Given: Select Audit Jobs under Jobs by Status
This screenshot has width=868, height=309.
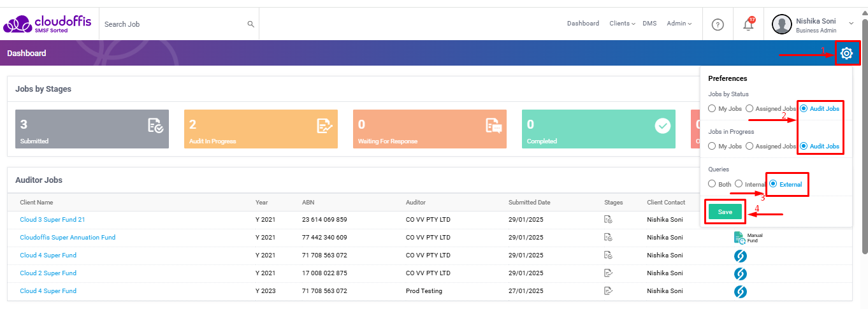Looking at the screenshot, I should [804, 109].
